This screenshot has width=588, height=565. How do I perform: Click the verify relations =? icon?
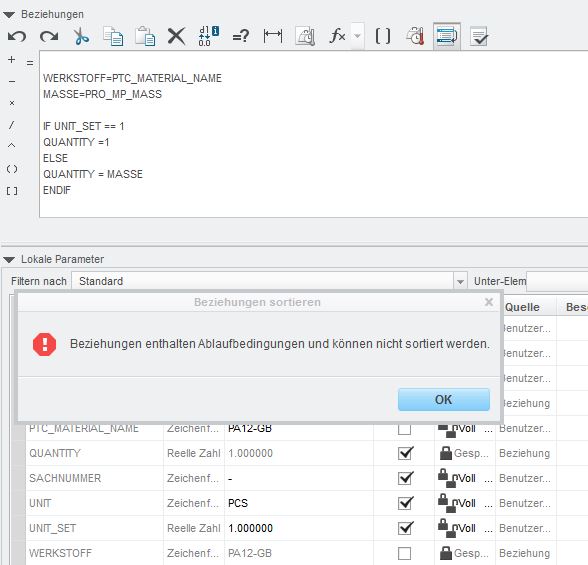coord(240,36)
